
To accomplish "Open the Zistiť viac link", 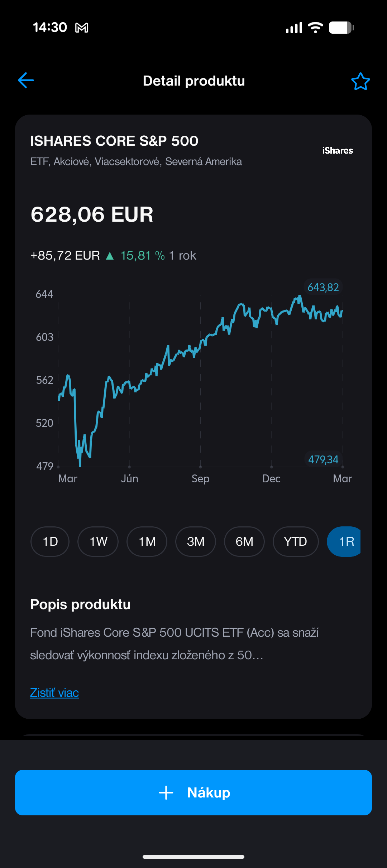I will pos(54,693).
